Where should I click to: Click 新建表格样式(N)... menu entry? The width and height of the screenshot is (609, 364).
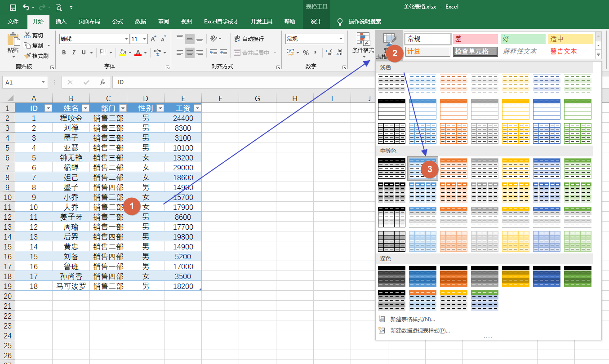[x=413, y=320]
